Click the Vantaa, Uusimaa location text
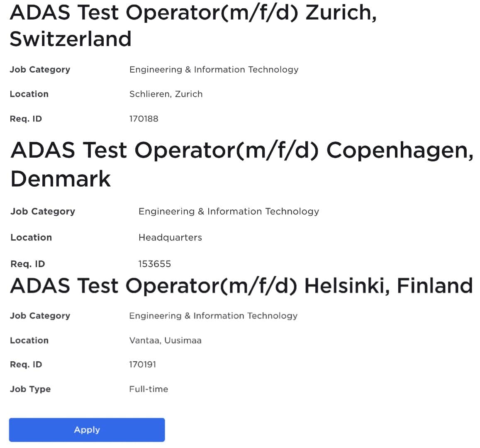The image size is (480, 448). point(165,340)
